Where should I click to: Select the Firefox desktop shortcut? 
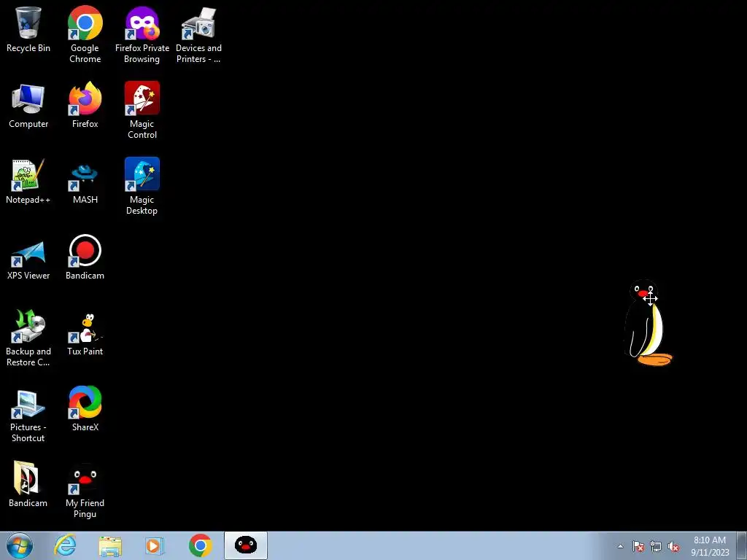85,106
